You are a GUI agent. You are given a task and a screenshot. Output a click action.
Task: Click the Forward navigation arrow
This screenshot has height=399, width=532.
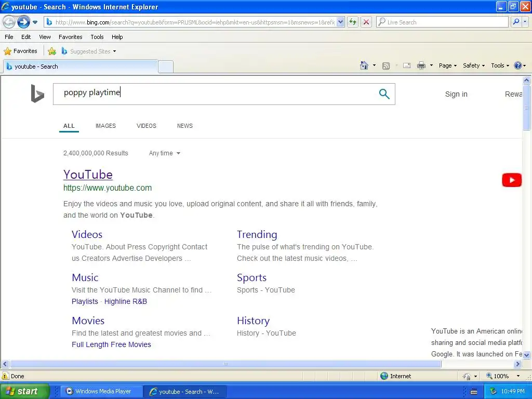(x=23, y=22)
